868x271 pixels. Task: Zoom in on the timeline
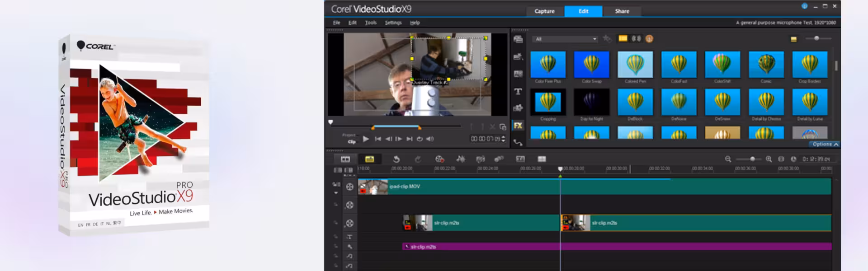click(769, 159)
